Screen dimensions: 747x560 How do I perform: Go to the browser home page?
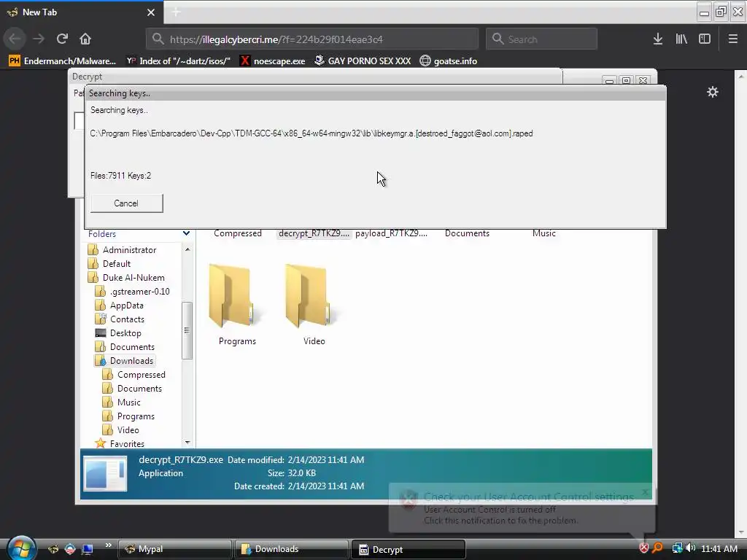pyautogui.click(x=85, y=39)
